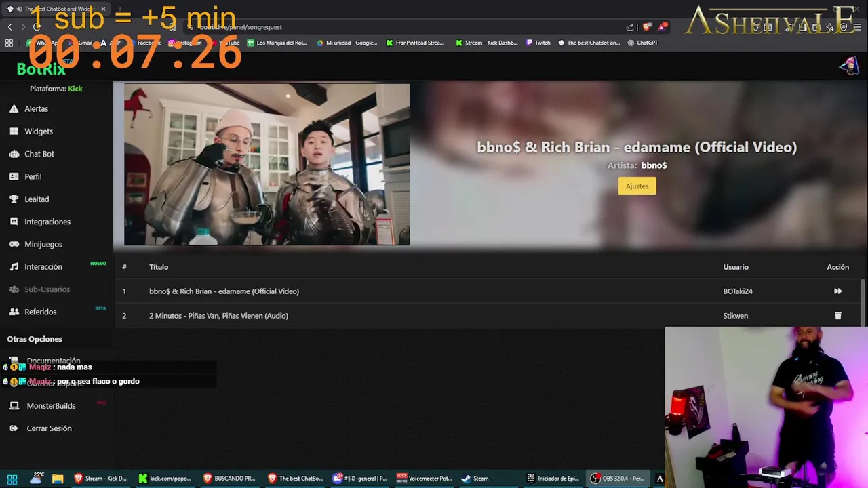868x488 pixels.
Task: Open the Referidos section
Action: (x=33, y=312)
